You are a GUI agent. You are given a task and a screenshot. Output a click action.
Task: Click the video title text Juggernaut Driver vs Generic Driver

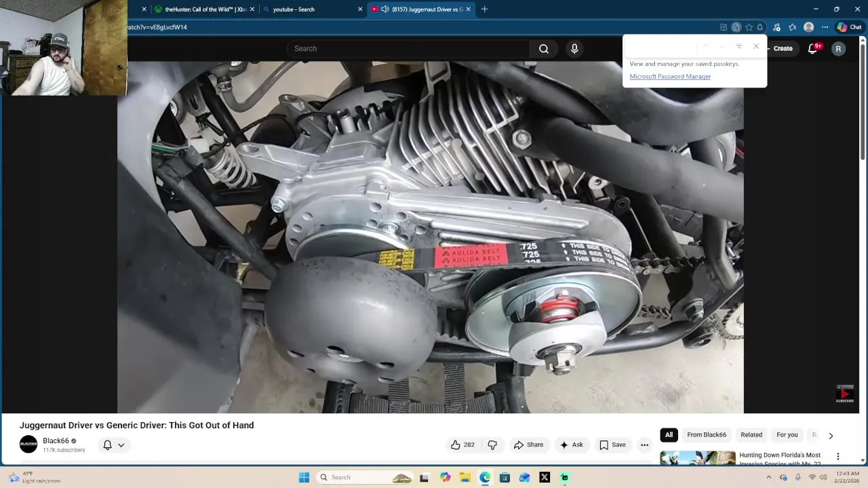(x=136, y=425)
